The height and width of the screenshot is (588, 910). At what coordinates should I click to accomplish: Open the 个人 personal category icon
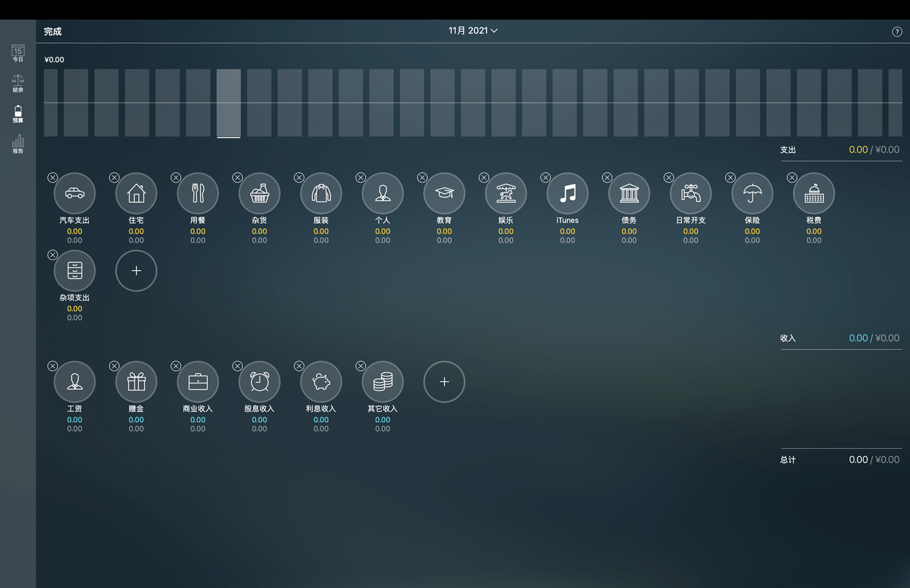pos(383,194)
